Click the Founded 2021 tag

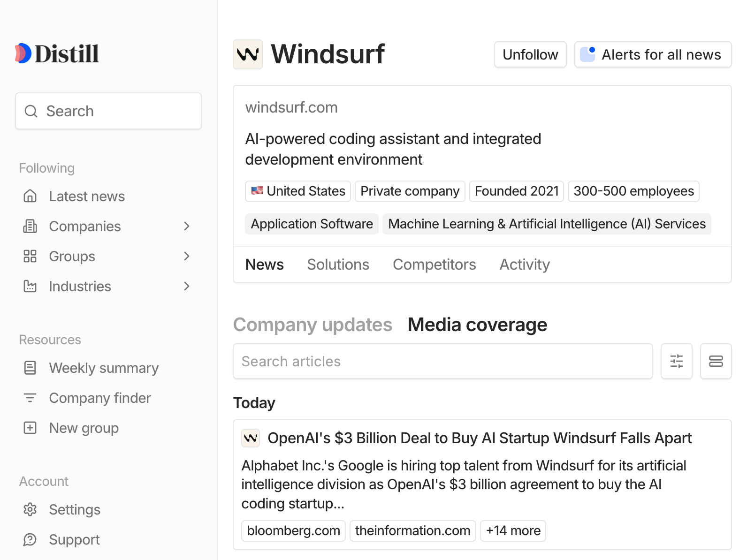pos(517,191)
